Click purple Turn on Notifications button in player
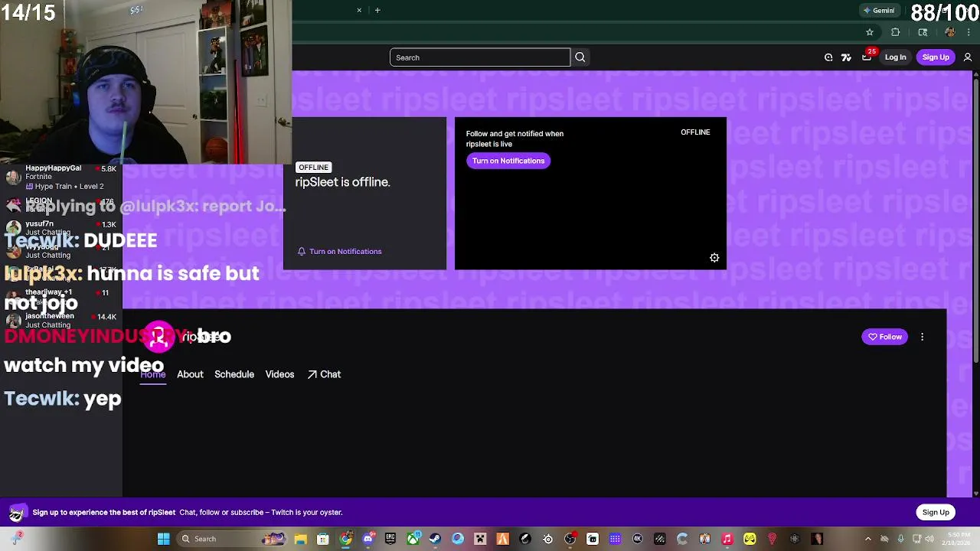 pos(508,161)
